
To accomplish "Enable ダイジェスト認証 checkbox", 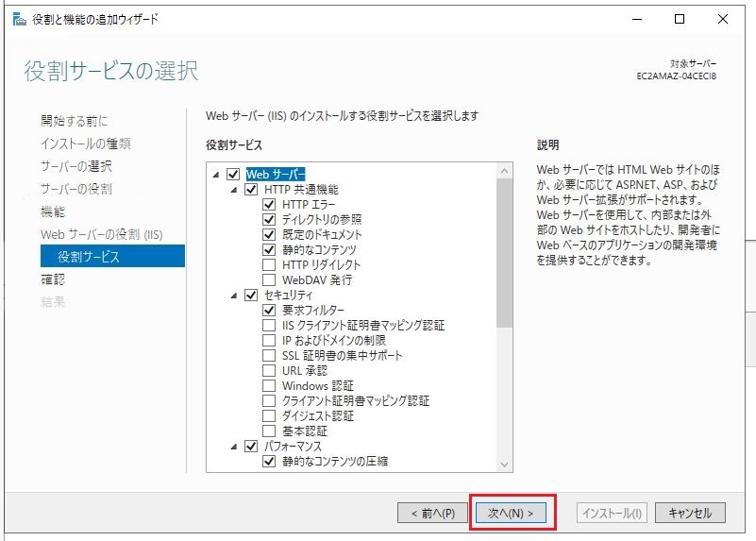I will click(269, 415).
